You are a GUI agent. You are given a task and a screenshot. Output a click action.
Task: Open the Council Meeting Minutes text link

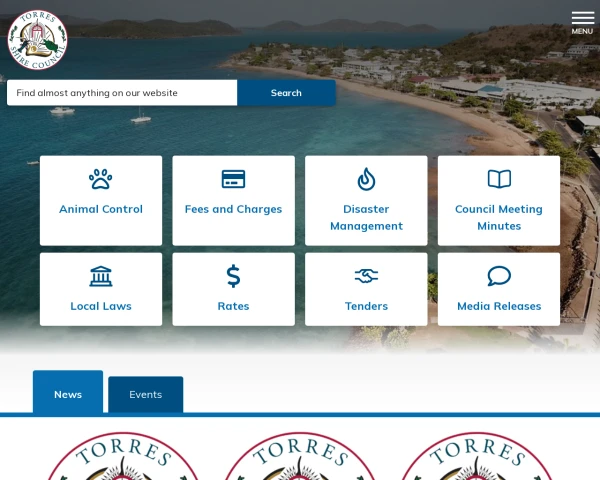pos(499,217)
